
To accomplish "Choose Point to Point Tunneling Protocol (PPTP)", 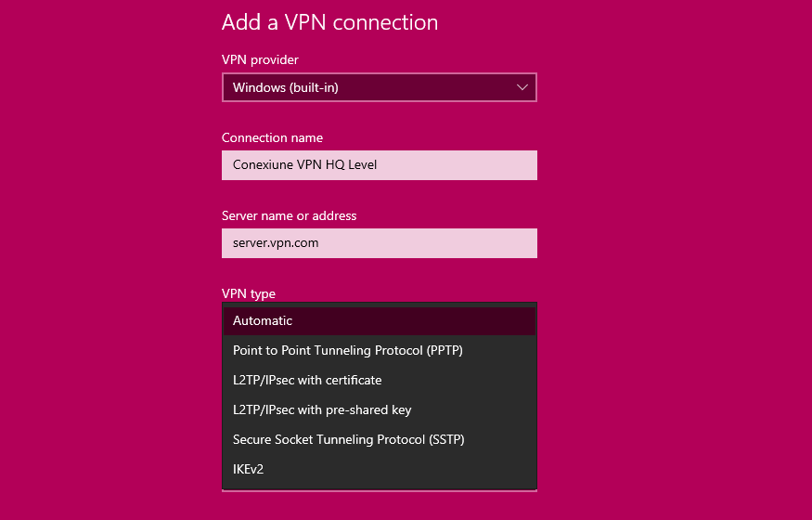I will [x=379, y=351].
